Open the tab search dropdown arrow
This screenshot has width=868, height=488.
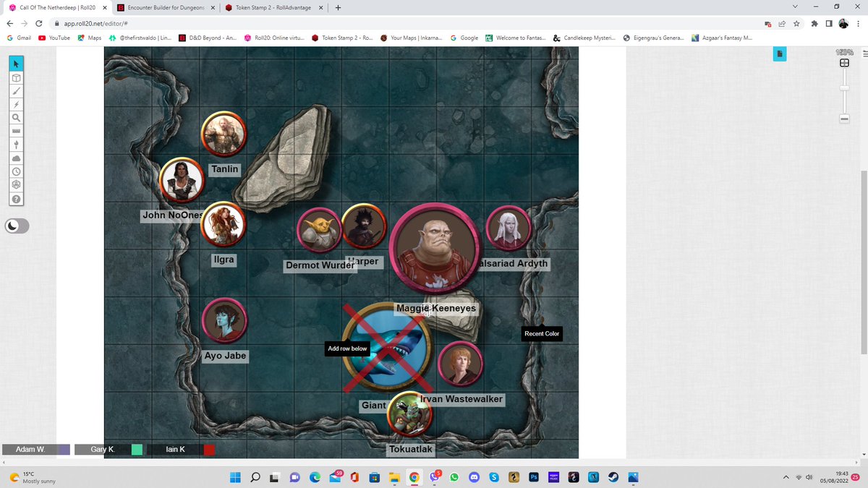pos(796,7)
